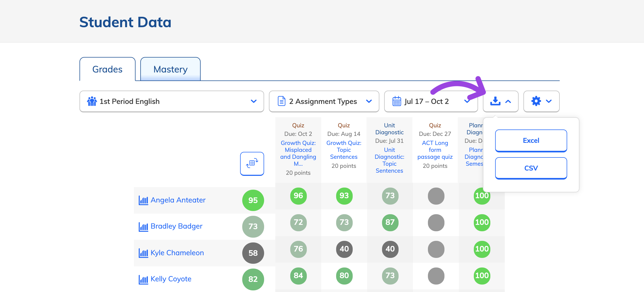Click Kyle's score 40 on Aug 14 quiz

click(344, 249)
